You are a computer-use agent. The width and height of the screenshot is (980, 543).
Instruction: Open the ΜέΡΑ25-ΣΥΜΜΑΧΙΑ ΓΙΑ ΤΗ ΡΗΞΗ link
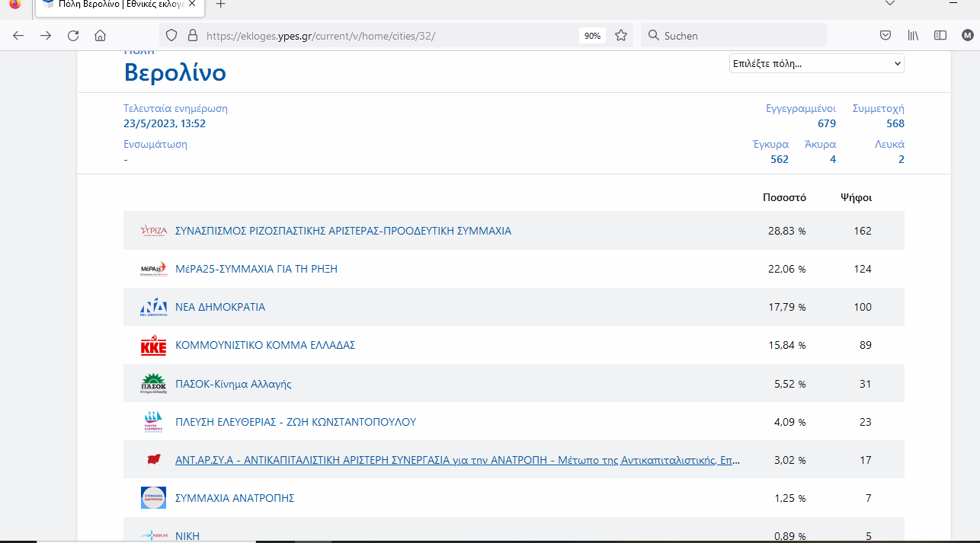pyautogui.click(x=256, y=269)
